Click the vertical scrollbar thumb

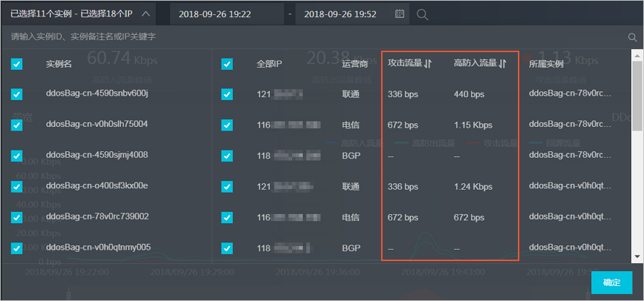click(637, 96)
